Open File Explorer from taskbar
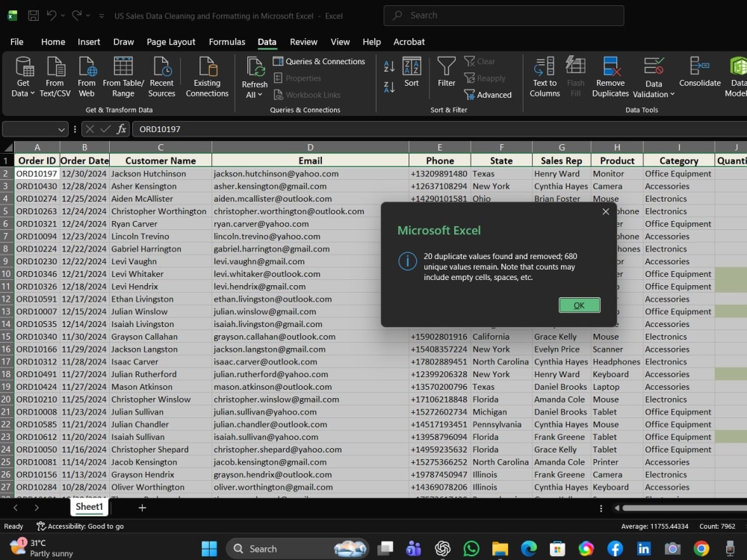 (x=500, y=549)
